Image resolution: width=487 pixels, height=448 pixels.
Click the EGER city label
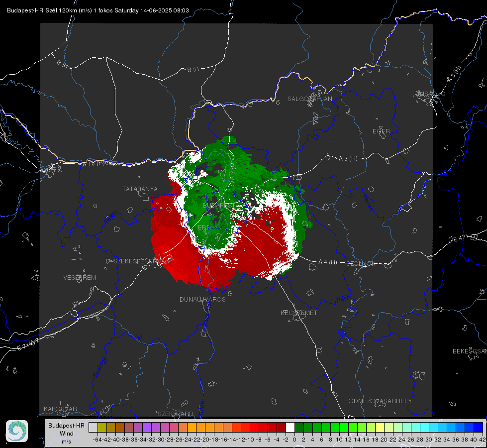[x=381, y=131]
